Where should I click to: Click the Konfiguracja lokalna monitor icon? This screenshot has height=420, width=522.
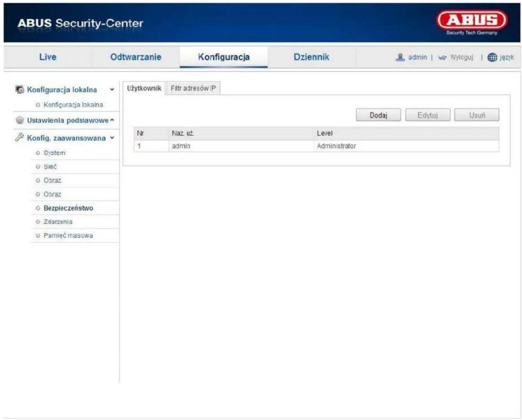point(19,90)
